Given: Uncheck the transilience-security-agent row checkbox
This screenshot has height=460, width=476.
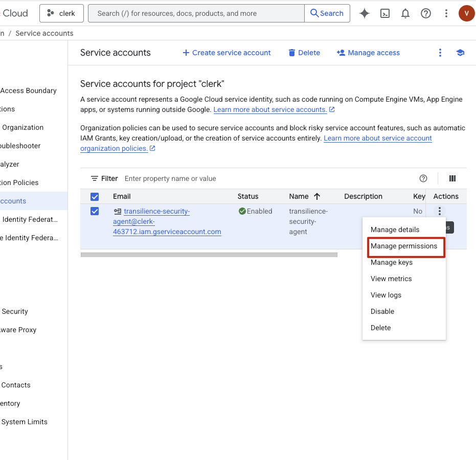Looking at the screenshot, I should tap(95, 211).
